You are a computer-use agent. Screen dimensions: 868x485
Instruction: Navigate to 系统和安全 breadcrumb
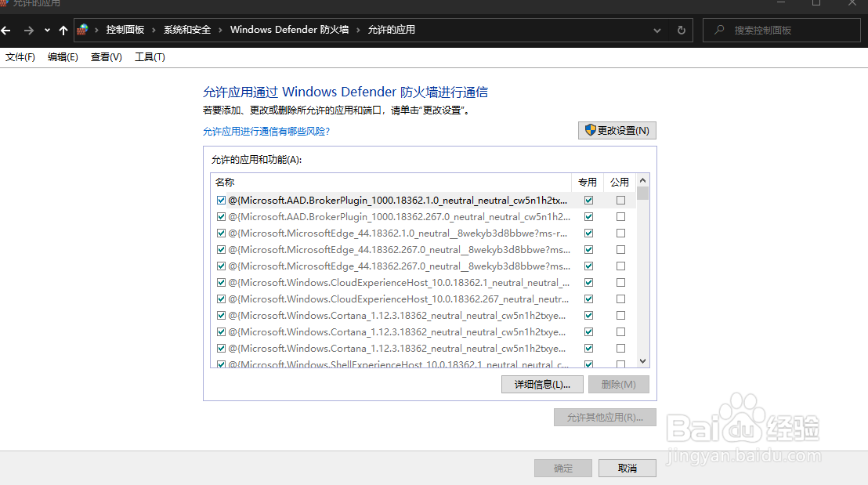[187, 30]
